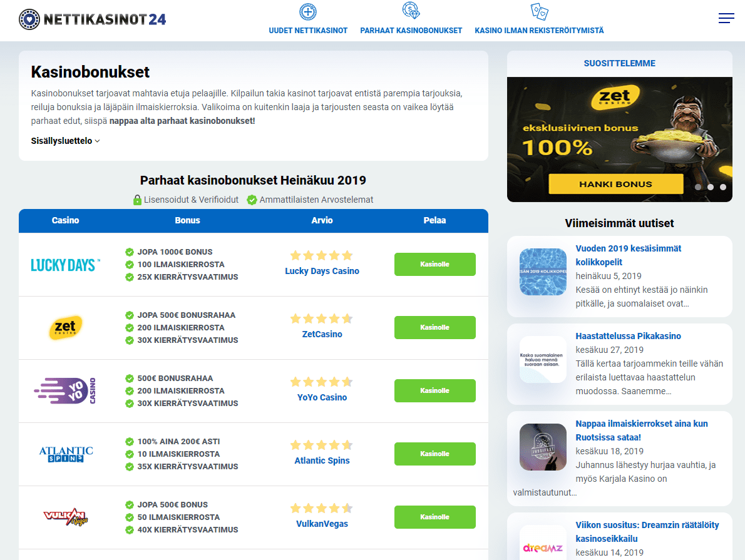Image resolution: width=745 pixels, height=560 pixels.
Task: Click the VulkanVegas star rating
Action: coord(322,508)
